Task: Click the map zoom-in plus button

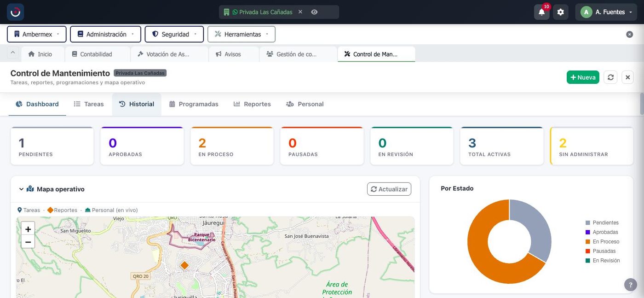Action: tap(28, 229)
